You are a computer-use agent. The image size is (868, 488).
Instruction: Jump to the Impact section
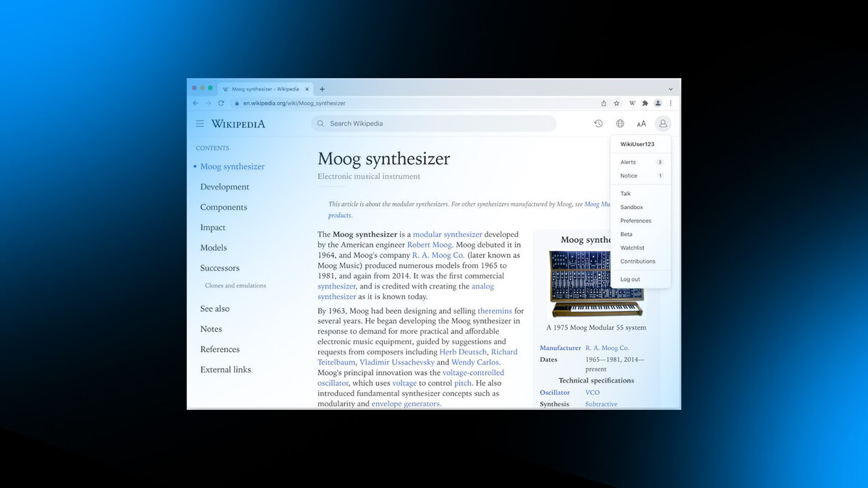pos(213,227)
